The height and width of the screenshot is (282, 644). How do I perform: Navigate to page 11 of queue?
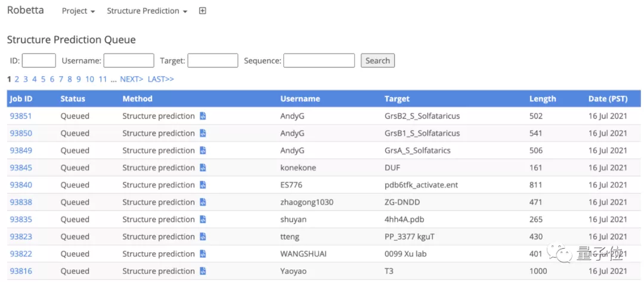tap(103, 79)
